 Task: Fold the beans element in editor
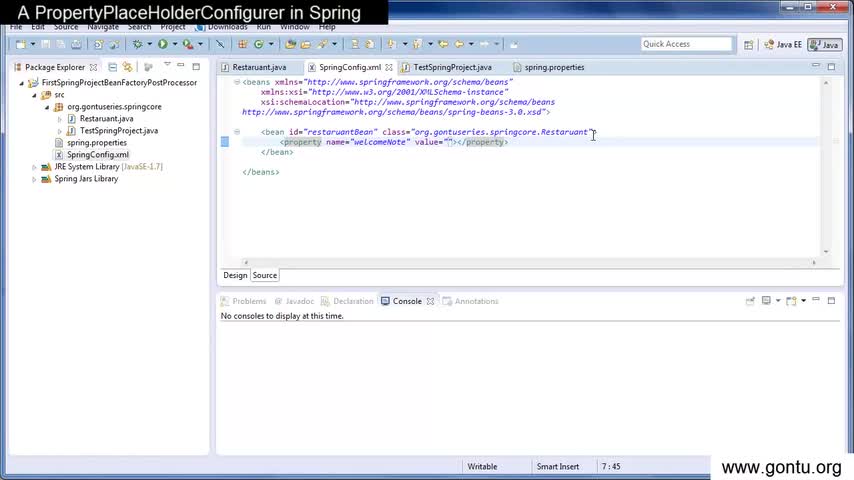[x=237, y=82]
